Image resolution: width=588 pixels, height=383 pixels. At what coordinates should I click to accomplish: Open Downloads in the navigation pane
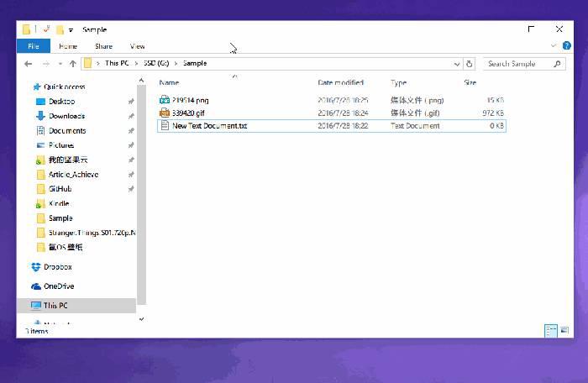(66, 116)
